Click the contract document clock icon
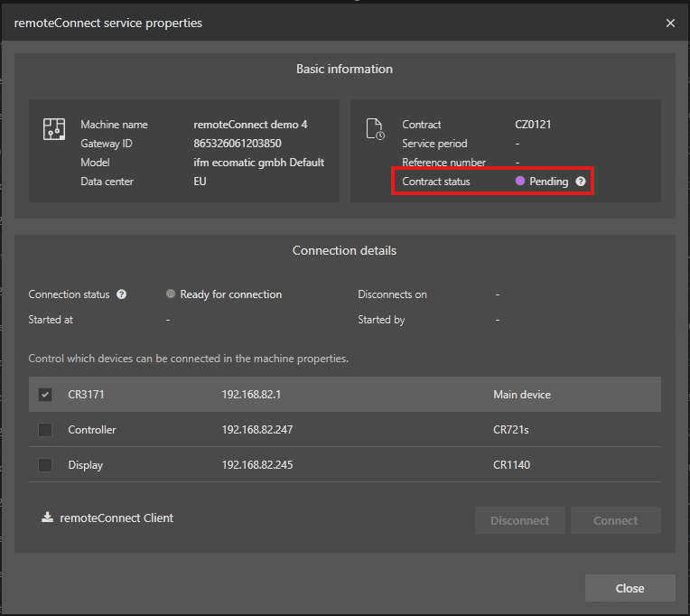The image size is (690, 616). [376, 129]
